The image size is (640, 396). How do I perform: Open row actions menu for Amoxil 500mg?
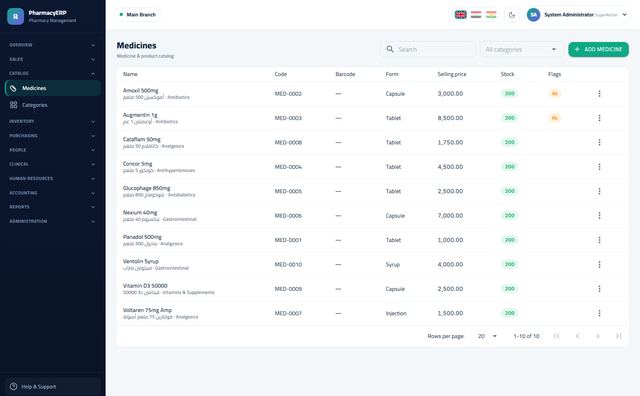click(599, 93)
